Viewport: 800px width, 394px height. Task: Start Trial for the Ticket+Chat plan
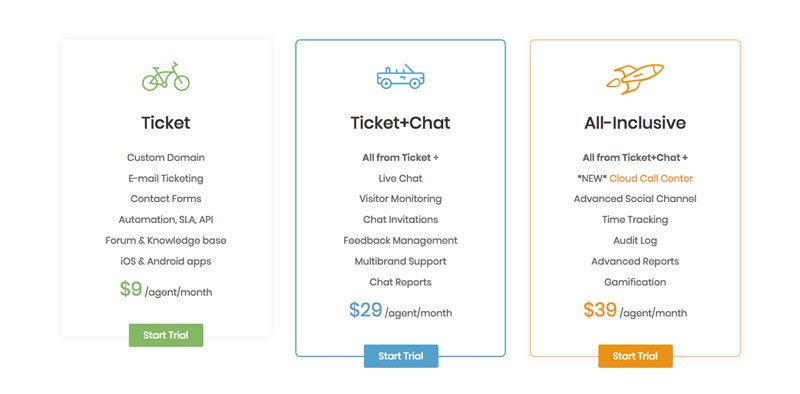(x=401, y=356)
